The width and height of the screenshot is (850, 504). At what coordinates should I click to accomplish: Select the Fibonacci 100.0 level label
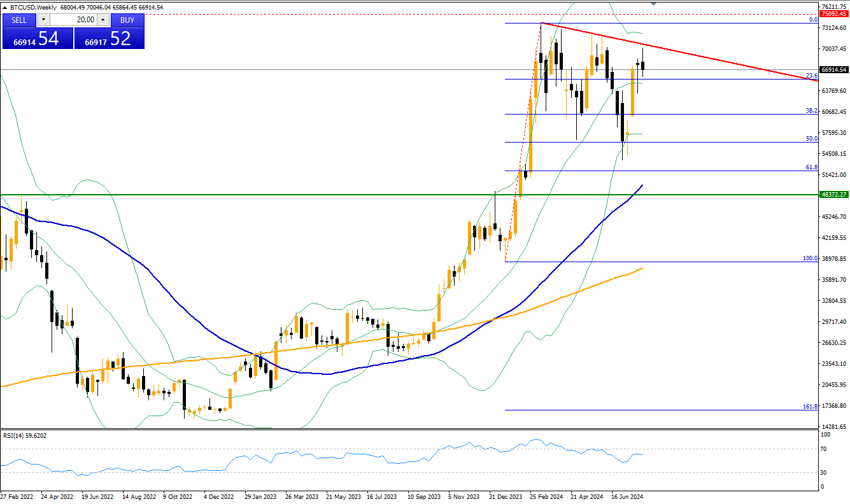[810, 258]
